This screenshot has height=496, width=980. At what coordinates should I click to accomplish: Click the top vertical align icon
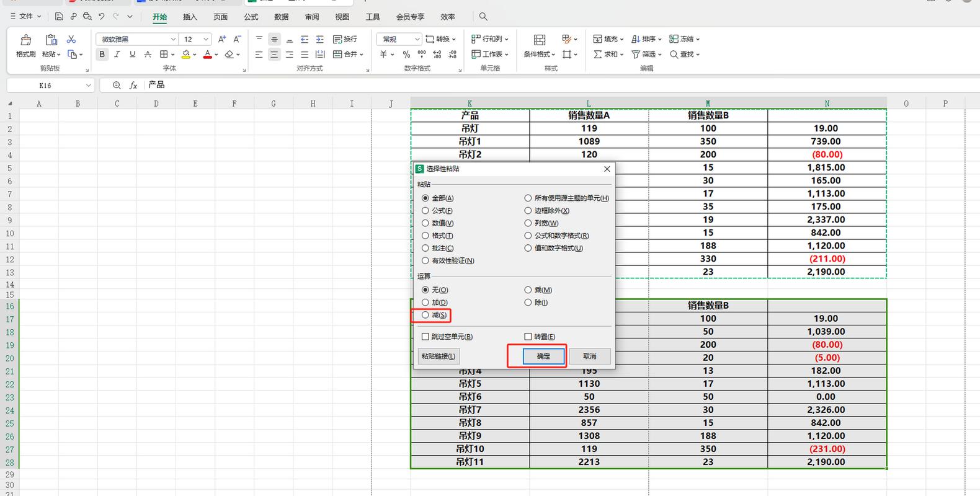coord(259,39)
